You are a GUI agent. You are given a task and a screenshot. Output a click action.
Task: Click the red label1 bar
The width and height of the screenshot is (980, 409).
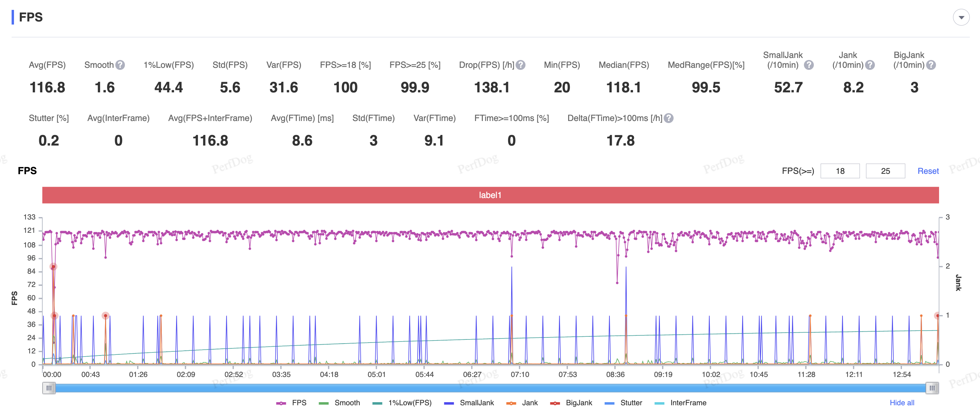pyautogui.click(x=490, y=195)
